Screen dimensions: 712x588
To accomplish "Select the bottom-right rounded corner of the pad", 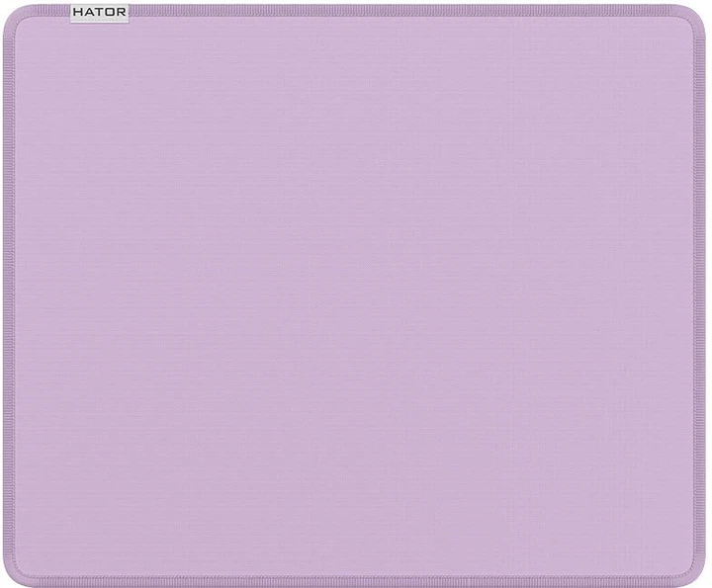I will [698, 574].
